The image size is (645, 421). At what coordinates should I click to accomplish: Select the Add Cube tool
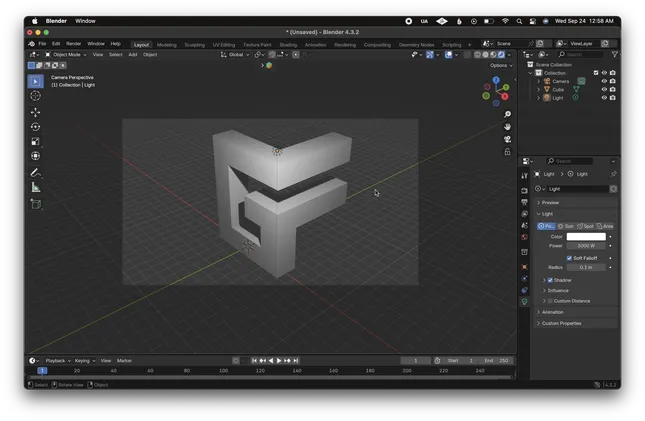(x=35, y=204)
